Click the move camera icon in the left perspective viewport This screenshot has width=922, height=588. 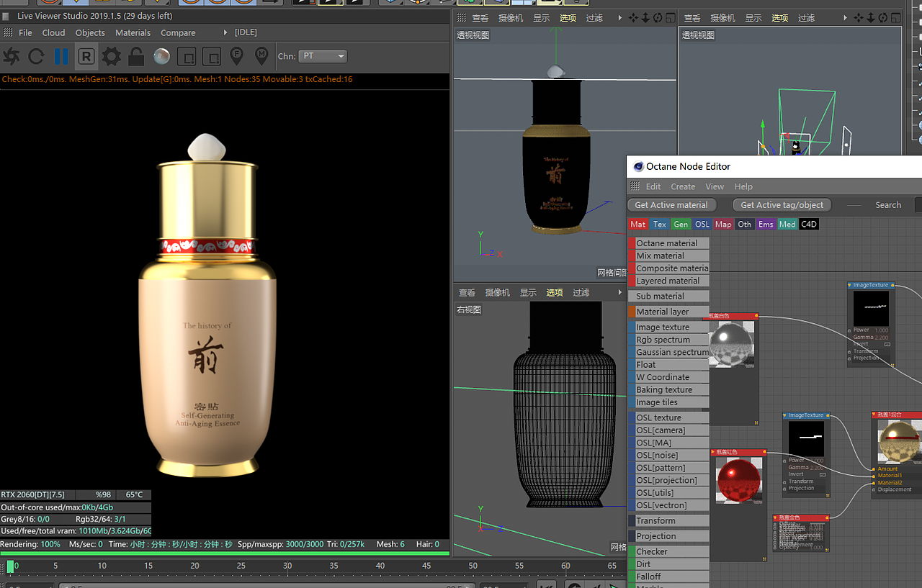point(633,18)
